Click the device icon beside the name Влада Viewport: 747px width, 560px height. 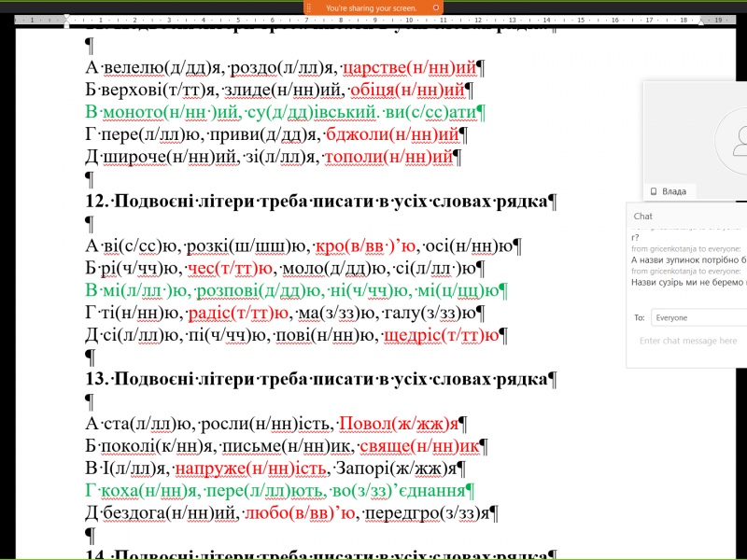pyautogui.click(x=654, y=191)
